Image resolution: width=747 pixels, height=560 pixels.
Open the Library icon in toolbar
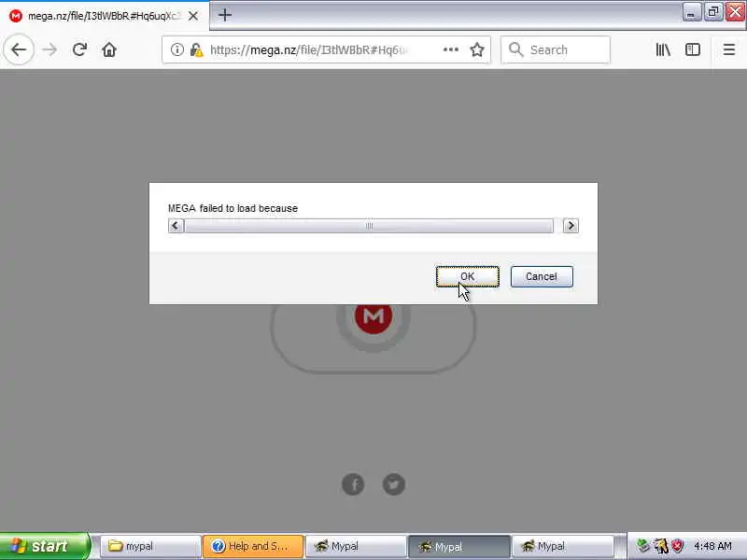[x=663, y=49]
